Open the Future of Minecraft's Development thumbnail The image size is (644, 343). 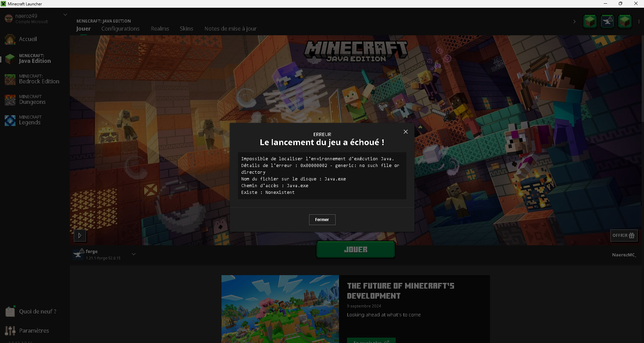[280, 309]
